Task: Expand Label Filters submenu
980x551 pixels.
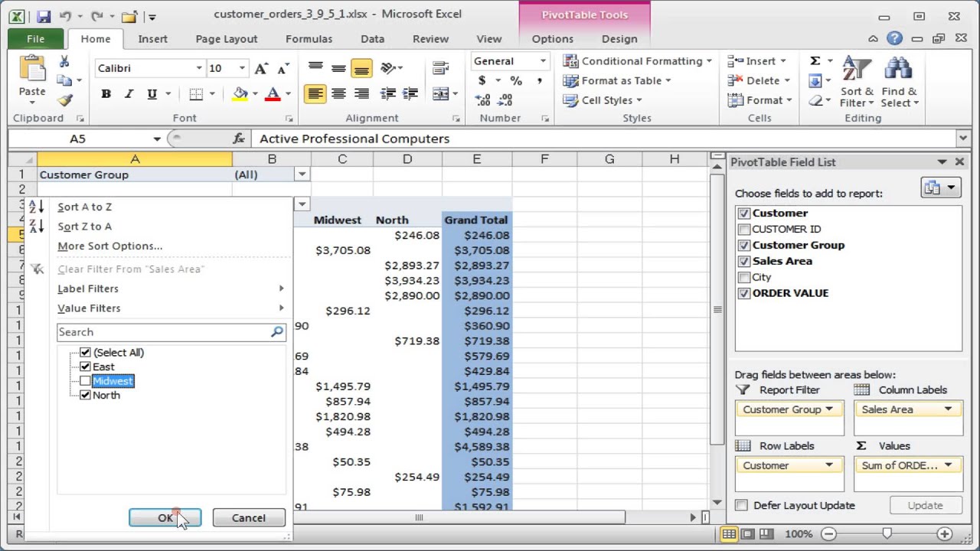Action: [170, 289]
